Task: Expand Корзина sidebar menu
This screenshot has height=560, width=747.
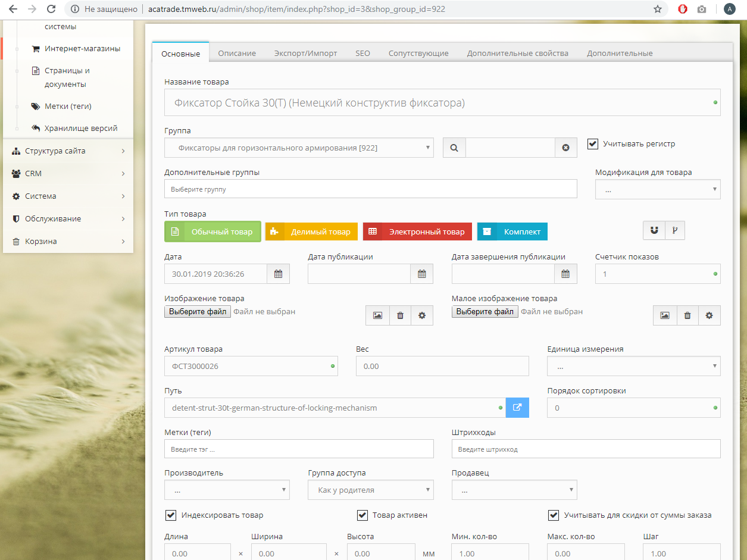Action: click(68, 241)
